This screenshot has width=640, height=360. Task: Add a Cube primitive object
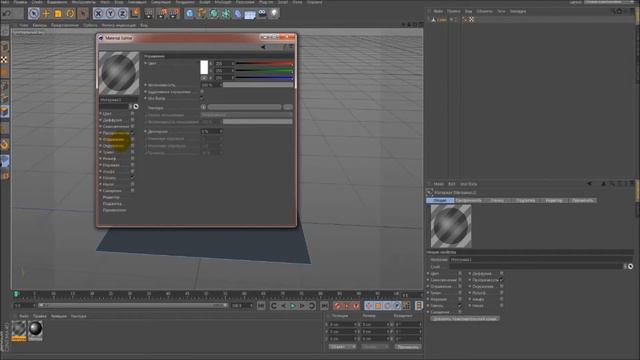point(189,13)
